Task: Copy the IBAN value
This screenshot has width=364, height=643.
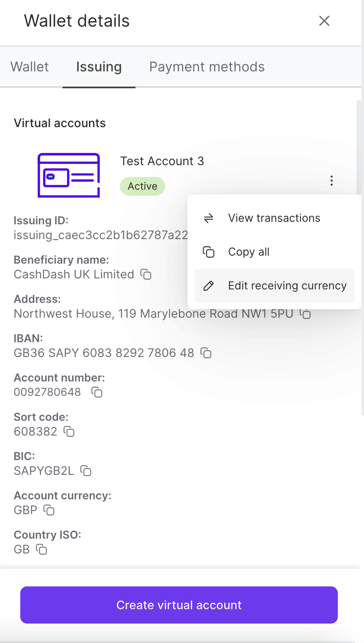Action: pyautogui.click(x=206, y=353)
